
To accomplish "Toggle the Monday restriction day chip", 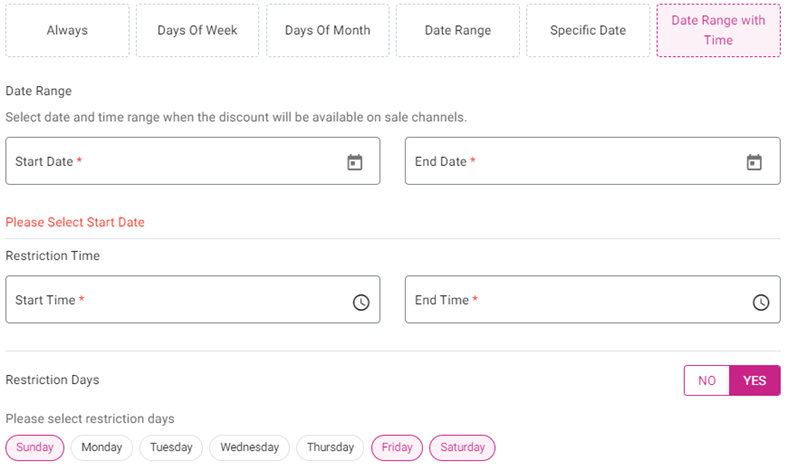I will (102, 447).
